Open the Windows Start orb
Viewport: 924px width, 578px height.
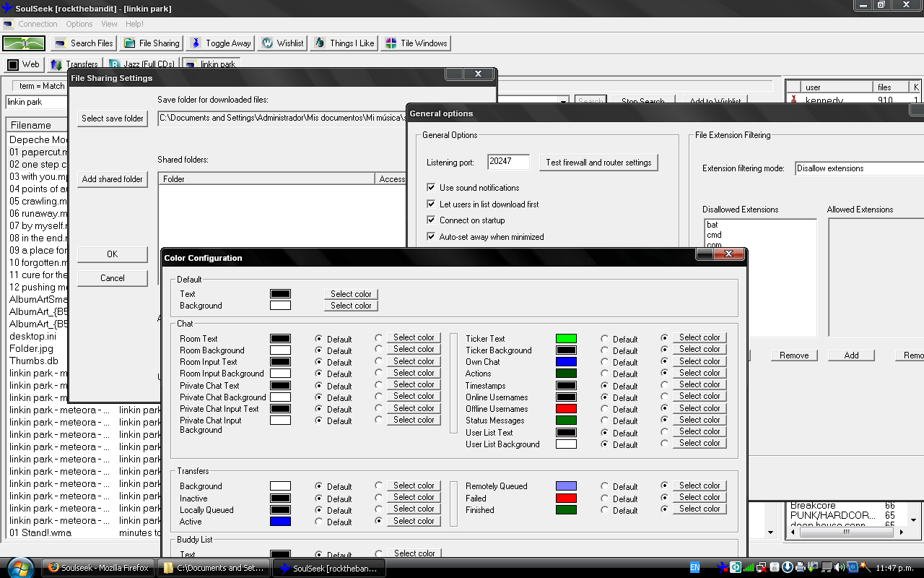coord(20,567)
